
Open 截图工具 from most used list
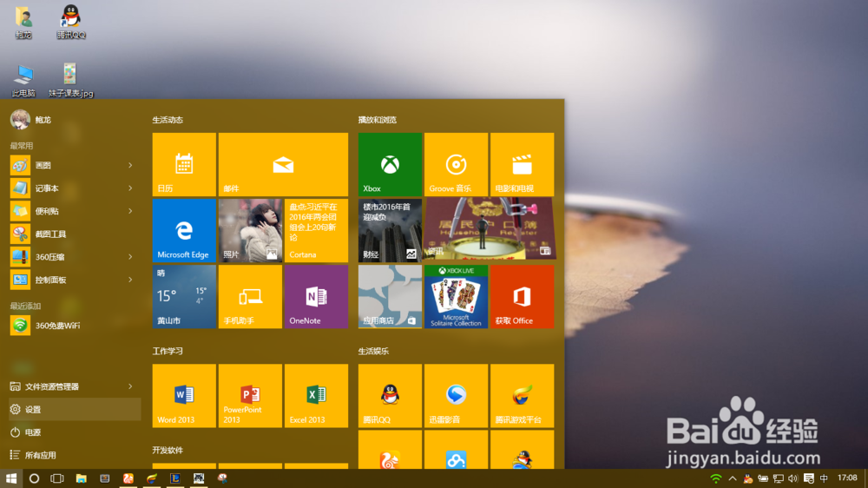75,234
